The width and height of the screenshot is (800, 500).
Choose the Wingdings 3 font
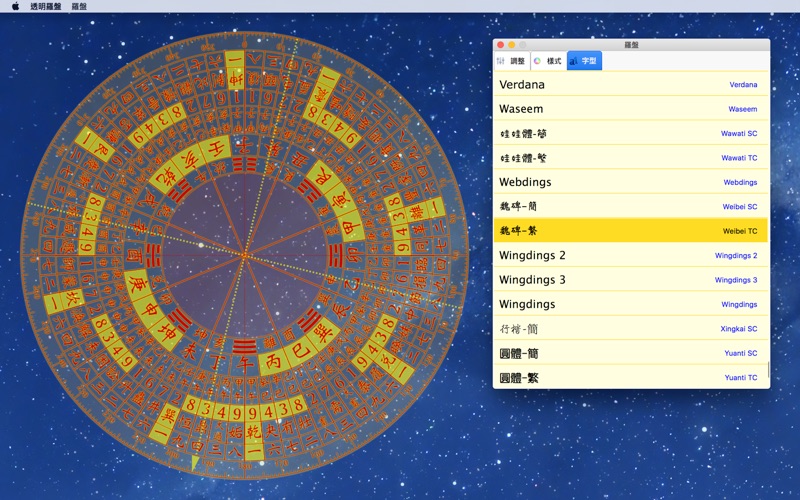630,280
